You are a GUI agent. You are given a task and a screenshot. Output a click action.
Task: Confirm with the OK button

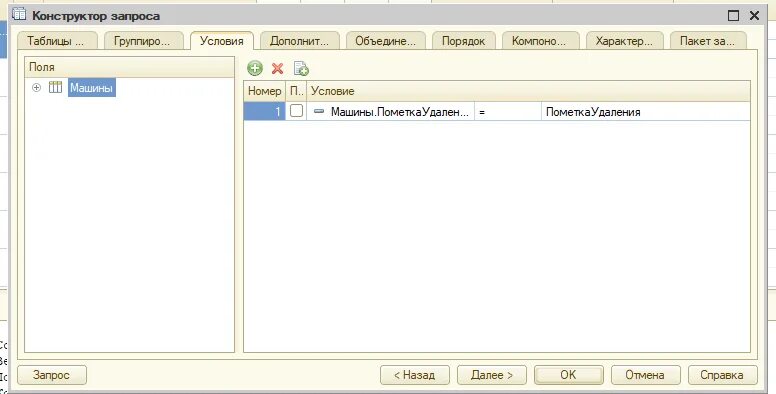tap(569, 375)
